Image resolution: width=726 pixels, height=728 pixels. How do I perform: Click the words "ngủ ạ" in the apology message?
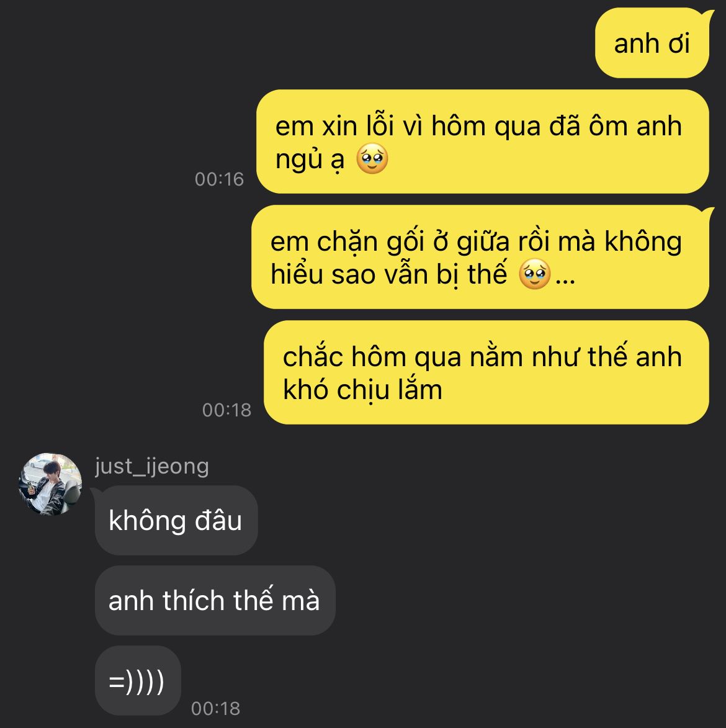[310, 160]
